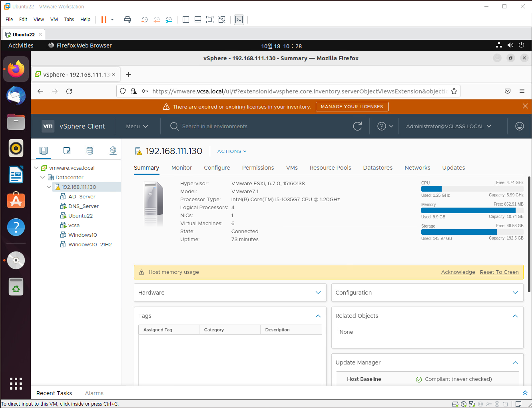Viewport: 532px width, 408px height.
Task: Bookmark this page with the star icon
Action: pos(454,91)
